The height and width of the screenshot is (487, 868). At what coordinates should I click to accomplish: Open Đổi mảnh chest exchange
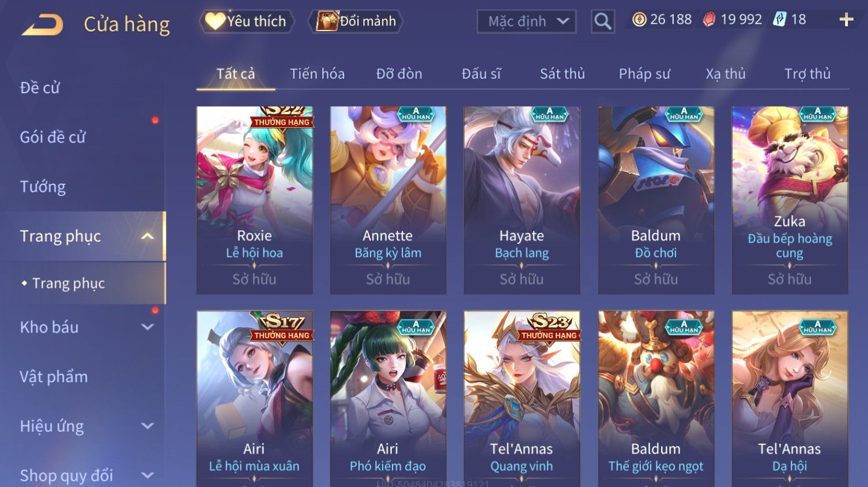point(356,21)
